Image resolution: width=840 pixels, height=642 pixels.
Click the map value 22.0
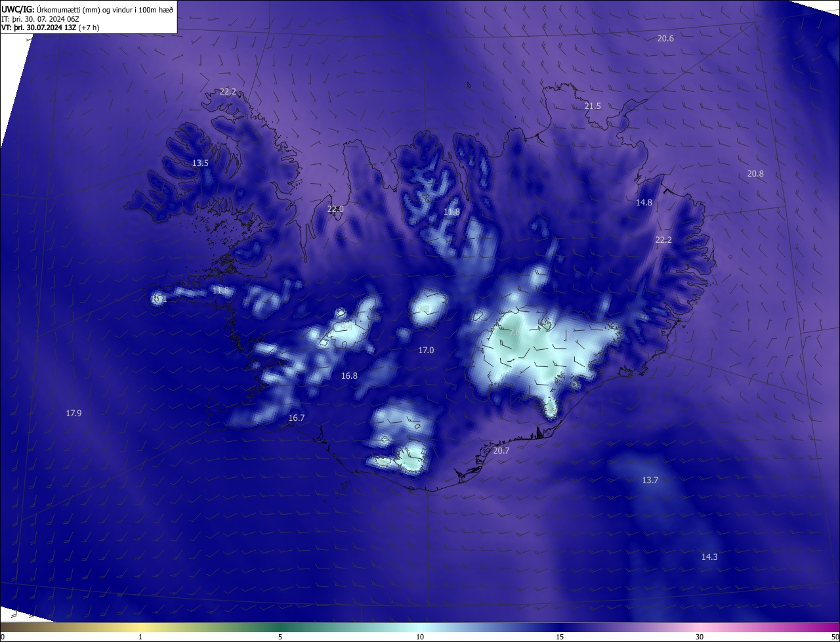pos(335,209)
